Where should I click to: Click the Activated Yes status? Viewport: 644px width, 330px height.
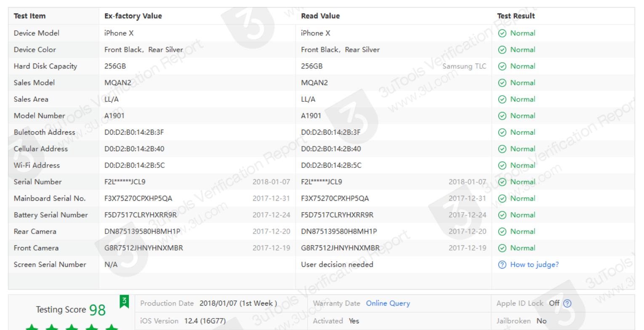pos(354,321)
